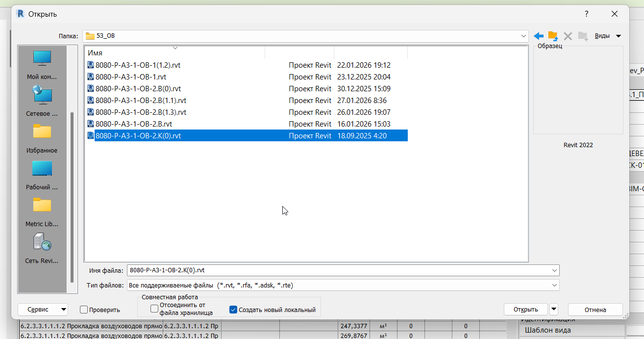Open Network location in sidebar
The width and height of the screenshot is (644, 339).
click(42, 101)
